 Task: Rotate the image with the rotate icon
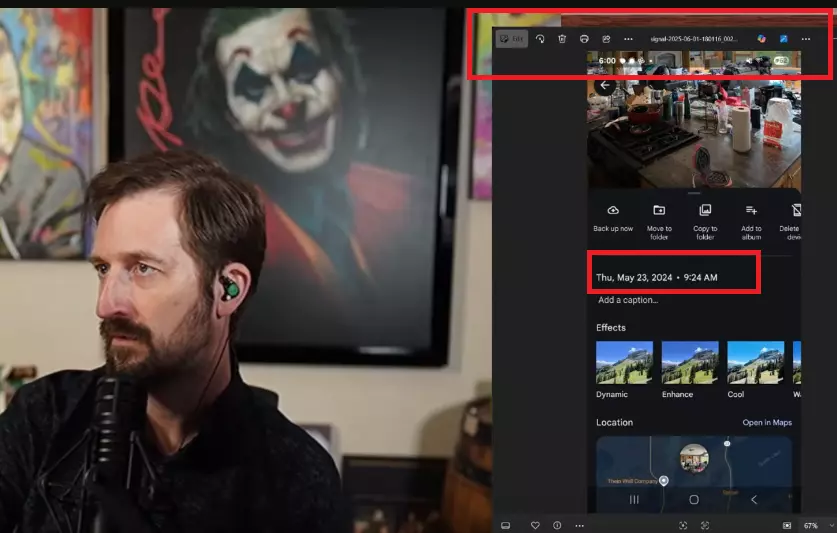540,38
